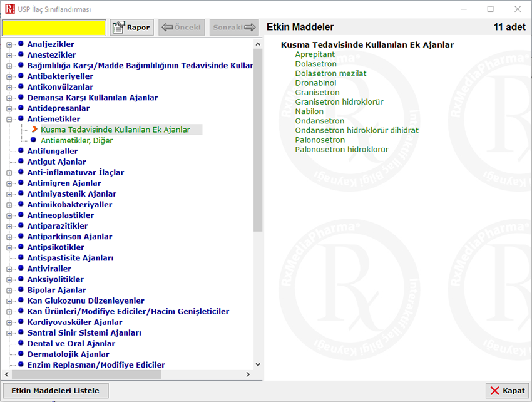
Task: Click the blue bullet beside Antifungaller
Action: tap(21, 151)
